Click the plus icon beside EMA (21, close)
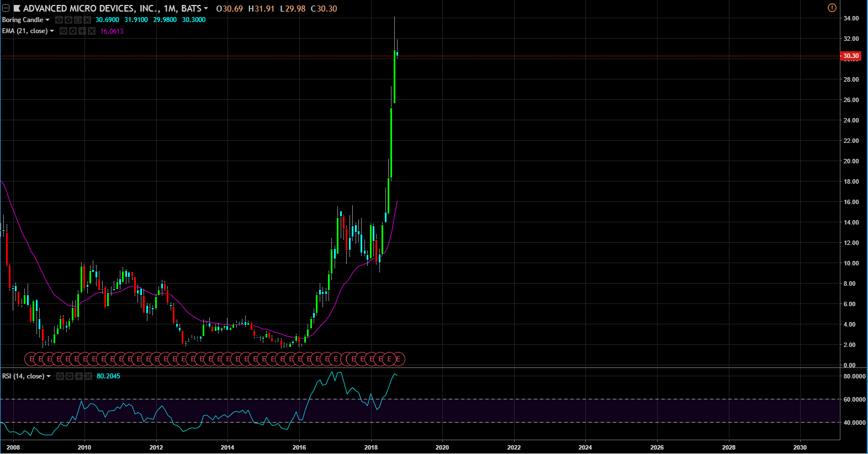868x454 pixels. (82, 31)
